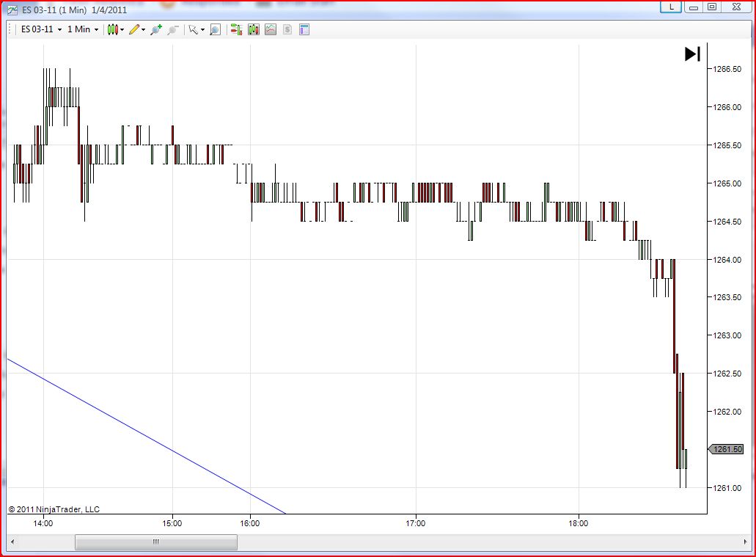Click the jump-to-latest-bar arrow on chart
Screen dimensions: 756x557
(692, 54)
